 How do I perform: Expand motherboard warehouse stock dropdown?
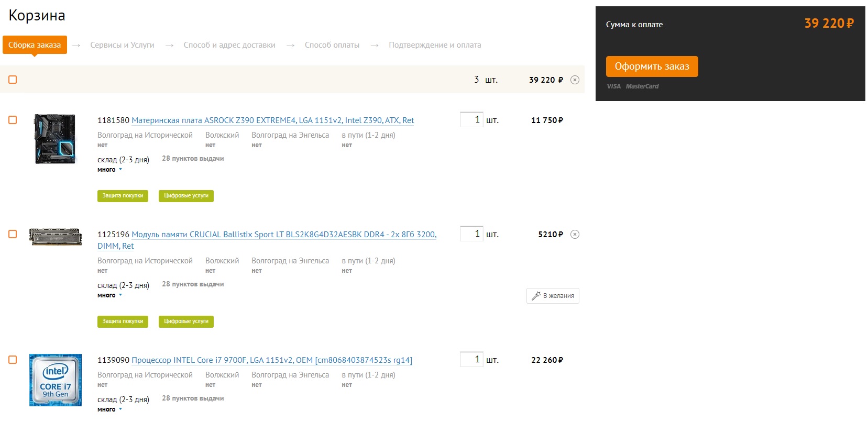click(x=110, y=170)
